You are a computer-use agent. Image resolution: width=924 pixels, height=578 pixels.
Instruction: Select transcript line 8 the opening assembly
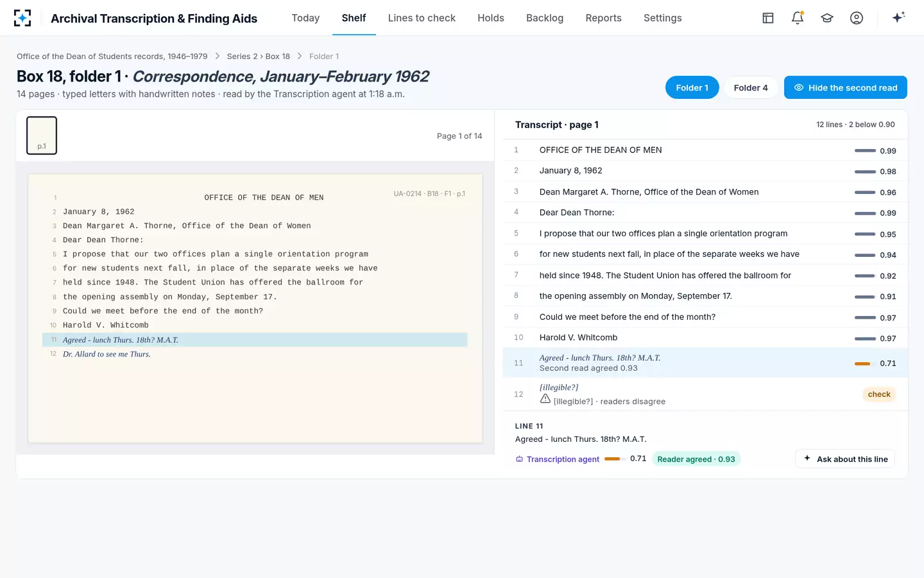tap(705, 296)
